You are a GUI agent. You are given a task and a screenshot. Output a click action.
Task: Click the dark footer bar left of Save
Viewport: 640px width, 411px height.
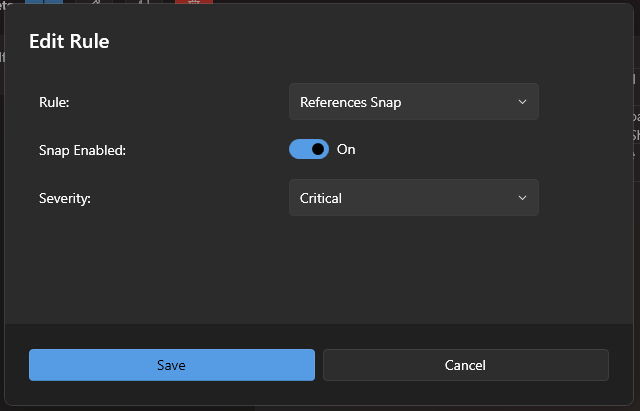click(x=16, y=365)
